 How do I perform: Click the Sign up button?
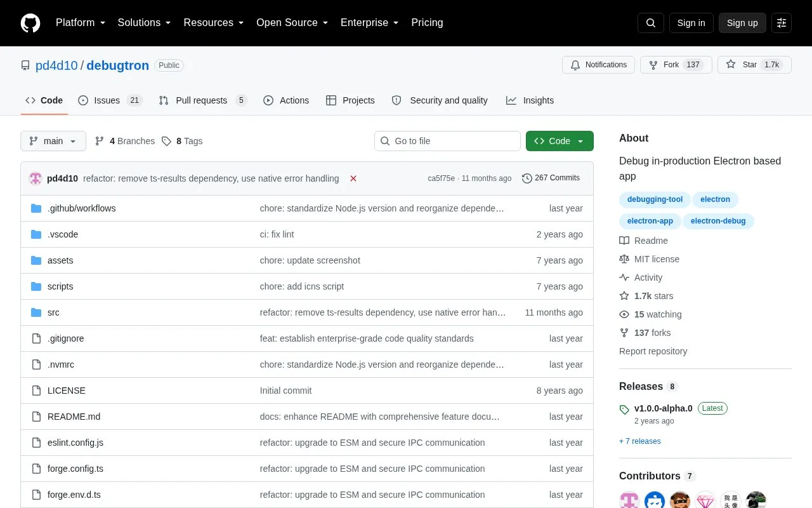742,23
